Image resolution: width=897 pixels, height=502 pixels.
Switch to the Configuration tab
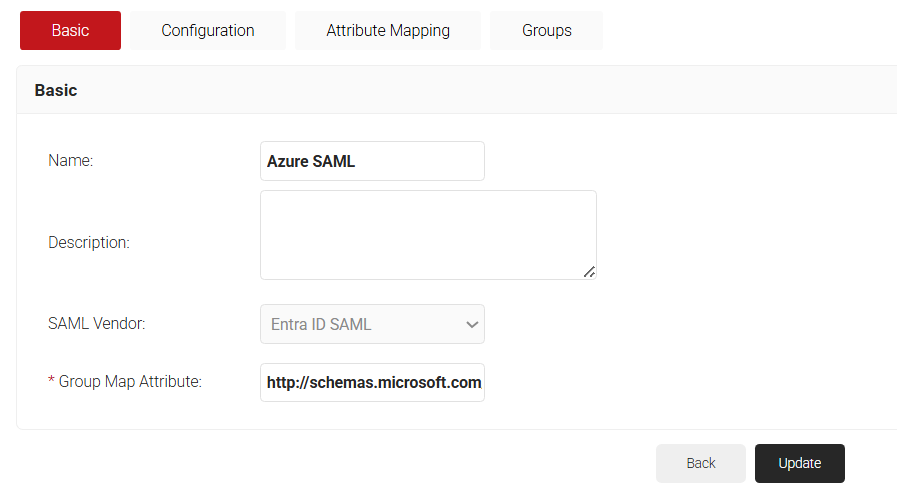[208, 31]
